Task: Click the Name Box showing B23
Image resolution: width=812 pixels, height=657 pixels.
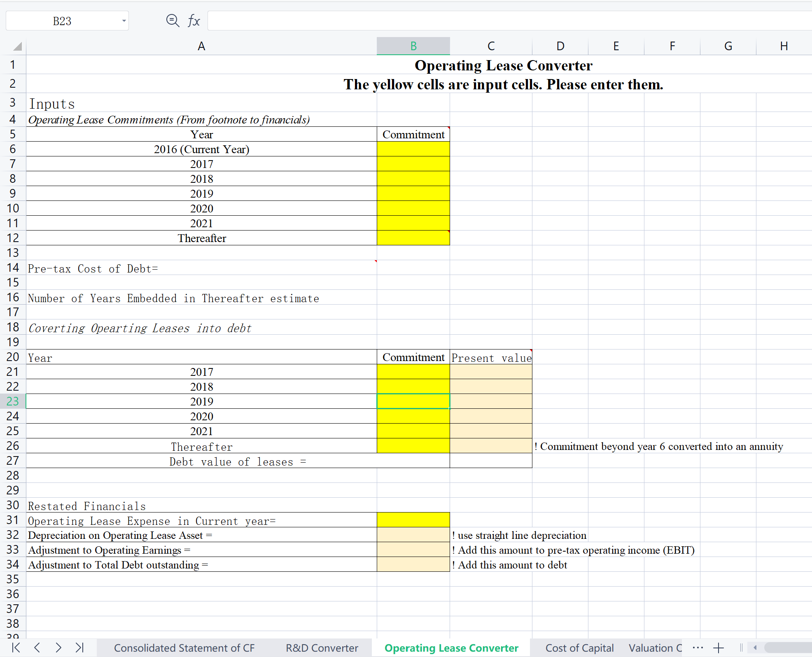Action: [x=62, y=21]
